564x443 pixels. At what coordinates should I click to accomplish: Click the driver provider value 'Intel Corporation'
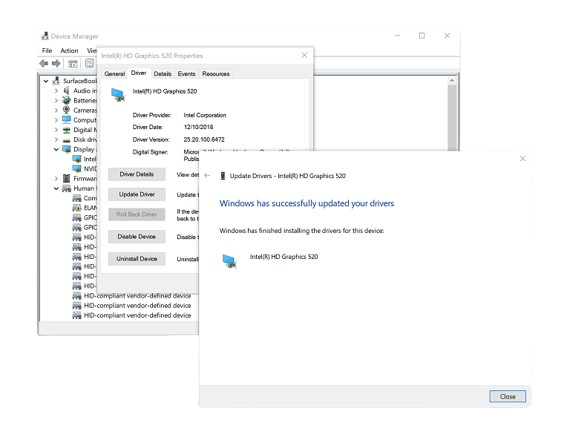(205, 115)
